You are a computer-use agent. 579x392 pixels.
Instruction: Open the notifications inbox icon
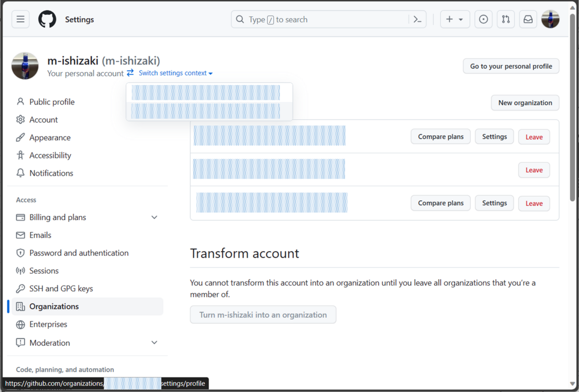tap(527, 19)
